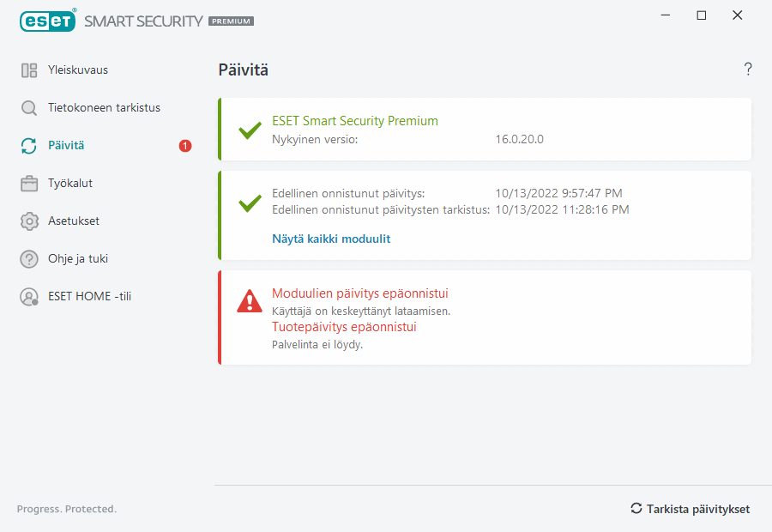772x532 pixels.
Task: Click the red update notification badge
Action: coord(185,146)
